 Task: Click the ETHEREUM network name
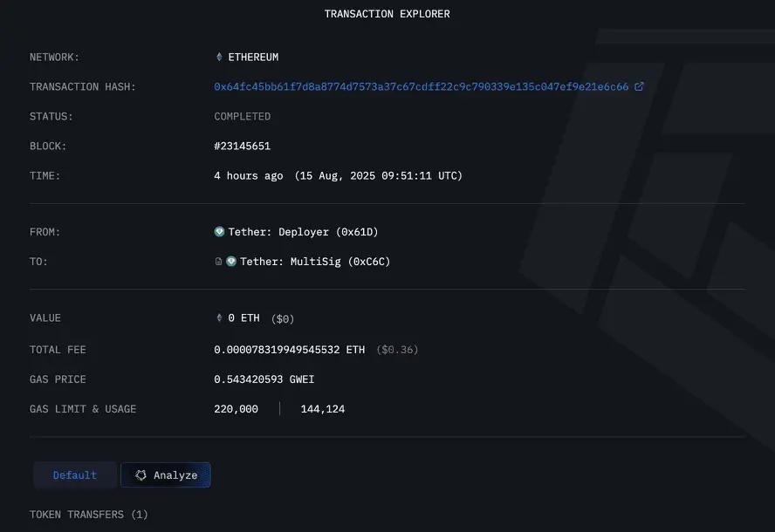(253, 58)
